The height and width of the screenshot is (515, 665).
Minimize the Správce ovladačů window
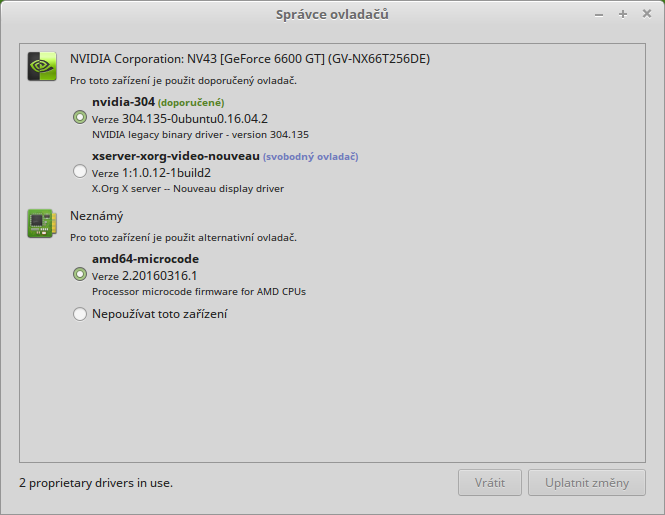click(600, 14)
